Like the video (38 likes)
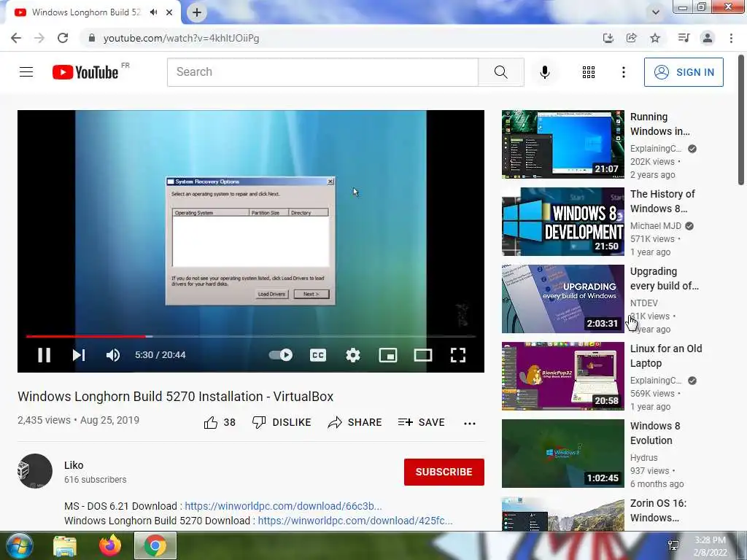 point(220,422)
